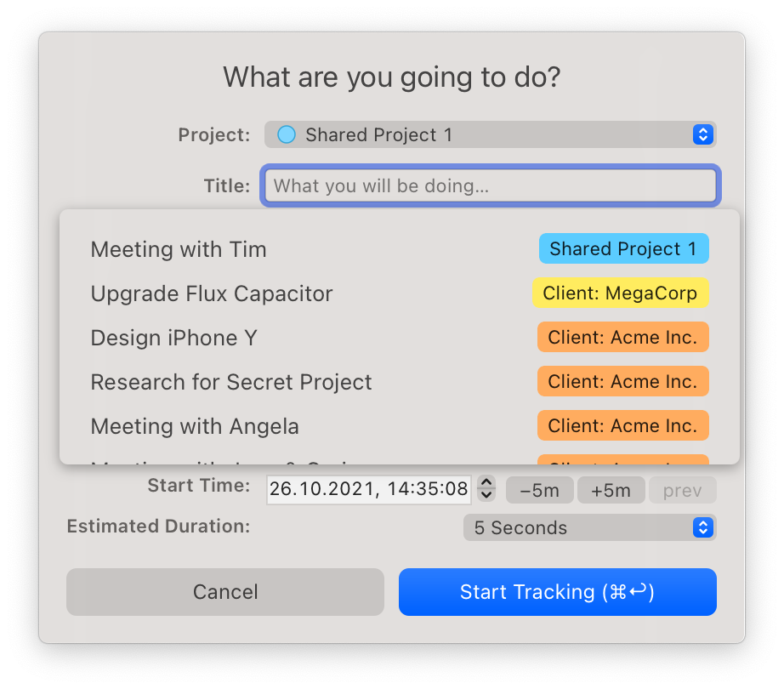Viewport: 784px width, 689px height.
Task: Open the Estimated Duration dropdown
Action: click(589, 527)
